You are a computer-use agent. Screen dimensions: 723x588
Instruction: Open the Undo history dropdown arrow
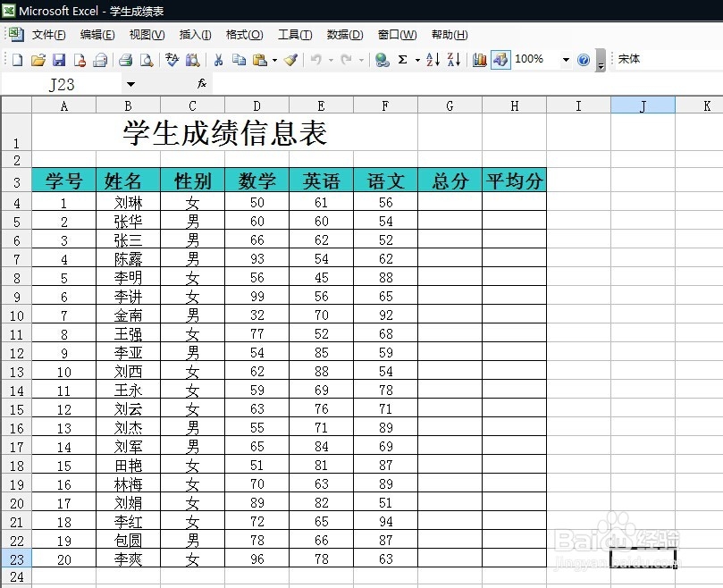tap(331, 59)
